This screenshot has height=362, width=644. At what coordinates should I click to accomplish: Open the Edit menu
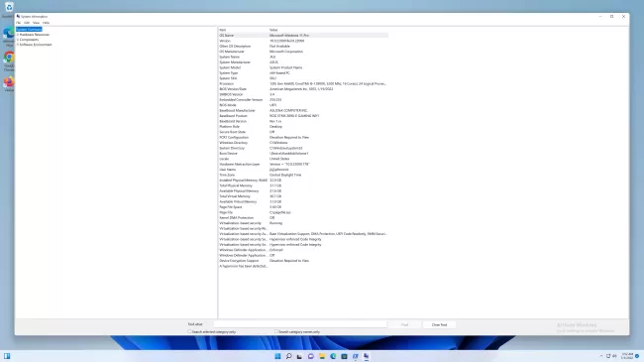pyautogui.click(x=27, y=23)
